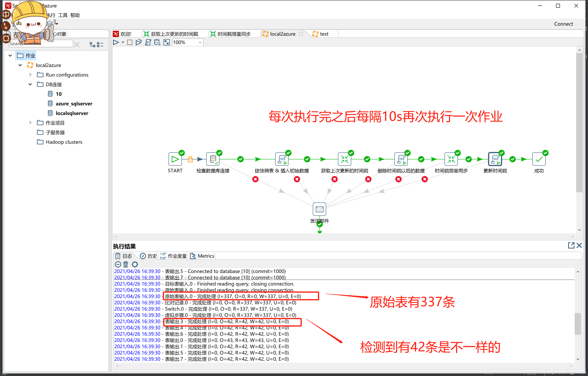Close the 执行结果 panel
The width and height of the screenshot is (588, 376).
tap(579, 245)
